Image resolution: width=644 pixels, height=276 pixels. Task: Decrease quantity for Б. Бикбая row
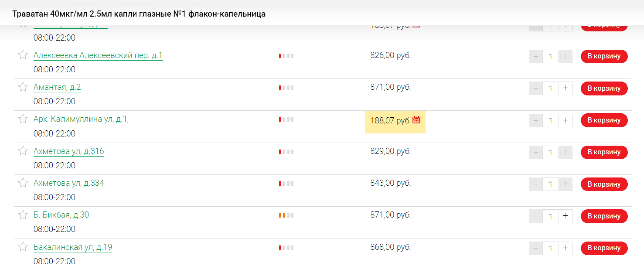point(536,216)
